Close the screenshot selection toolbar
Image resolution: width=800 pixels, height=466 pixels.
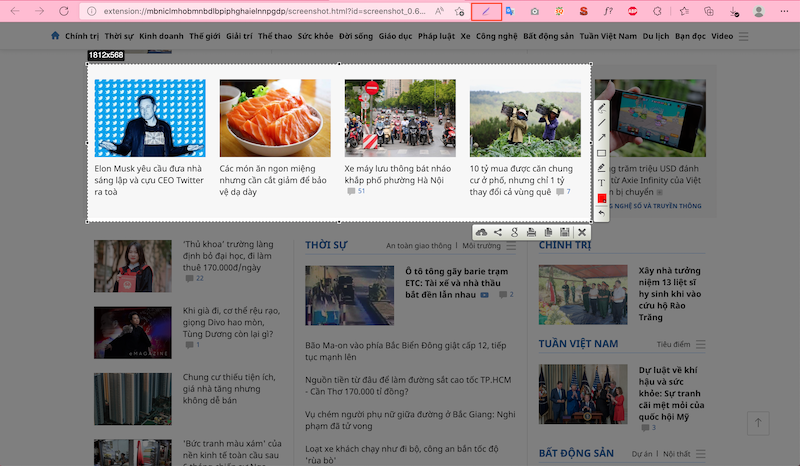(x=581, y=232)
